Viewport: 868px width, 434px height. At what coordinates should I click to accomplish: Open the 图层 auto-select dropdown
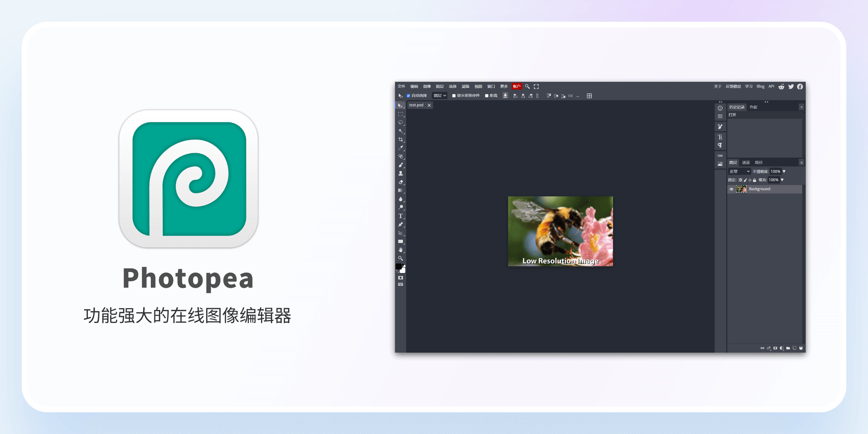[x=440, y=95]
